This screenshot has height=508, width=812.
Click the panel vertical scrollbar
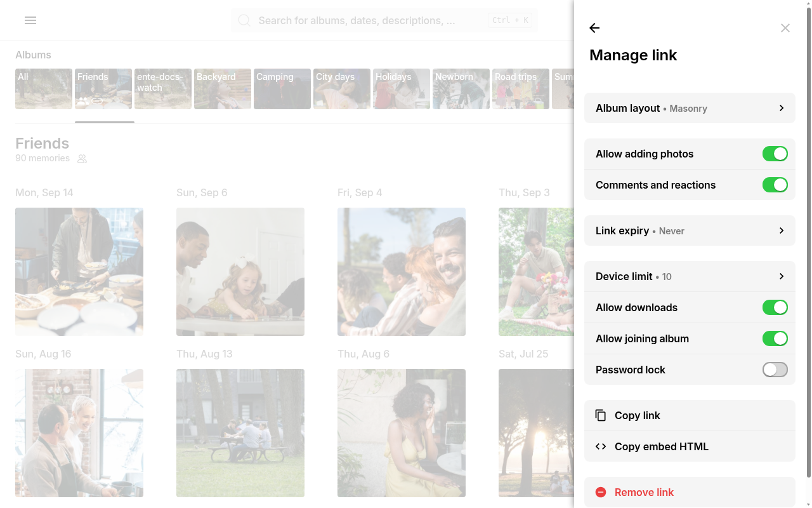808,241
